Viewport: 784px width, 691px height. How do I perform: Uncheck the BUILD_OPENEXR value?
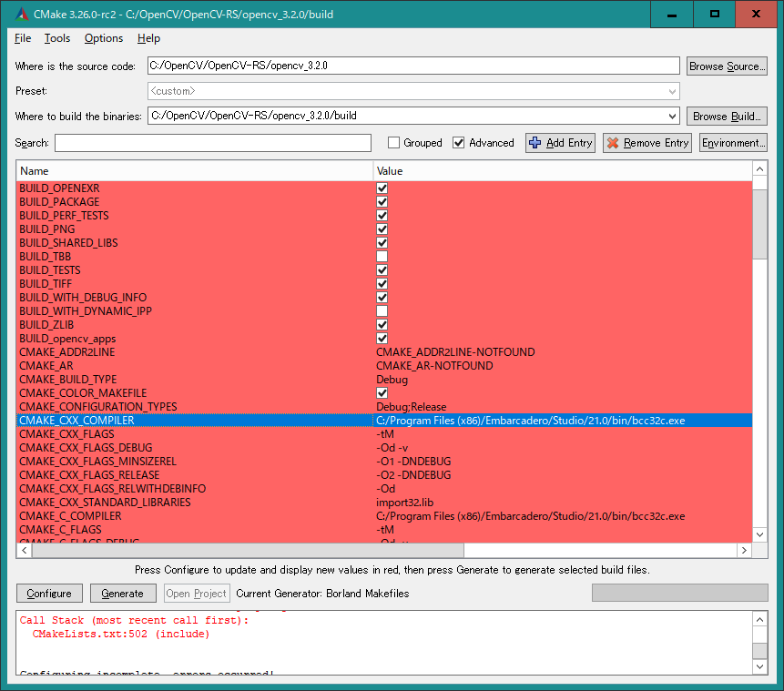pyautogui.click(x=381, y=188)
